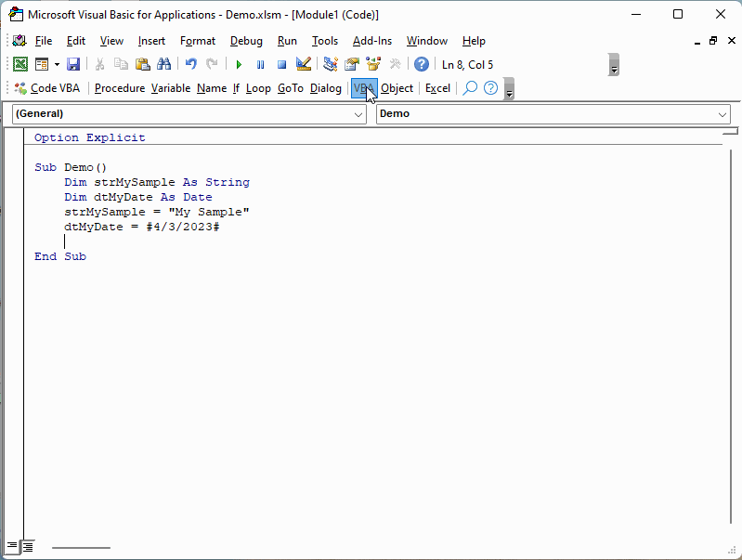The image size is (742, 560).
Task: Open the Window menu
Action: click(x=427, y=41)
